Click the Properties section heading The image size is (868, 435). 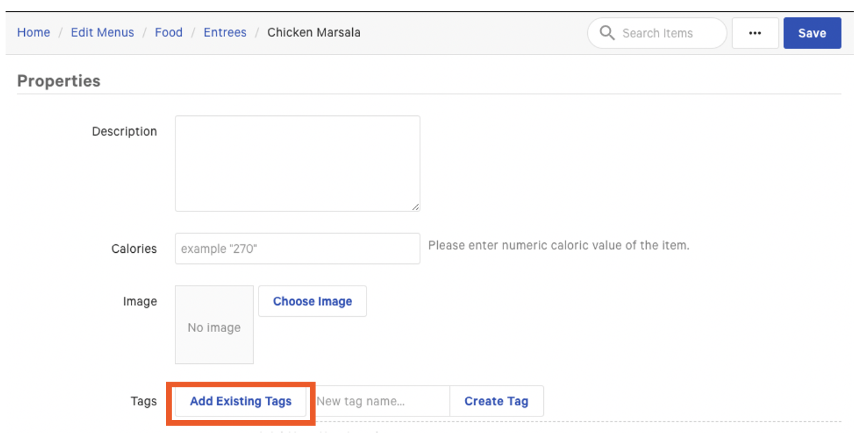click(59, 81)
